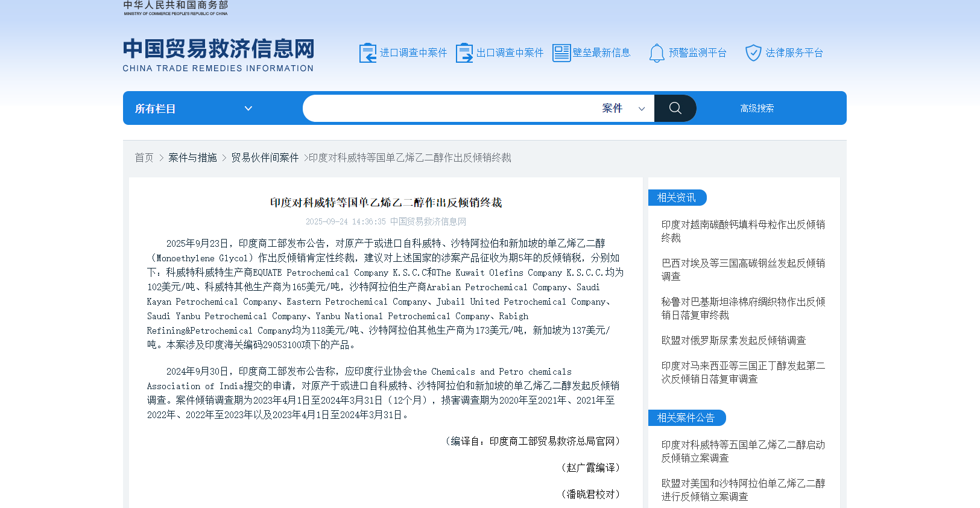This screenshot has width=980, height=508.
Task: Open 贸易伙伴间案件 breadcrumb link
Action: (x=265, y=157)
